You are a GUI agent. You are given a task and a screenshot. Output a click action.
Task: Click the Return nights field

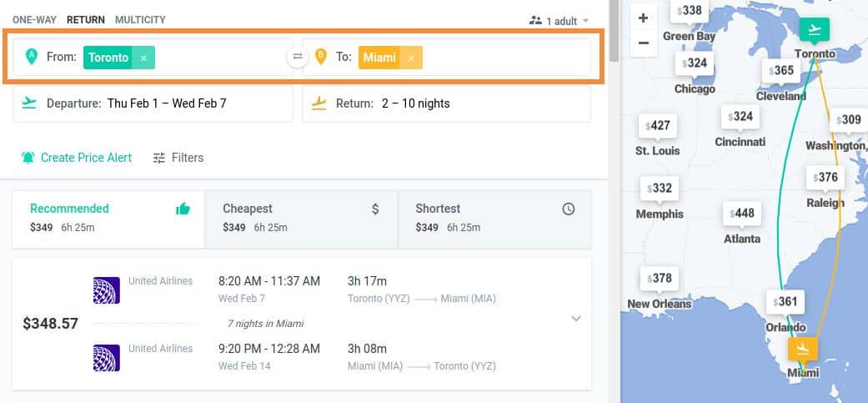point(447,103)
